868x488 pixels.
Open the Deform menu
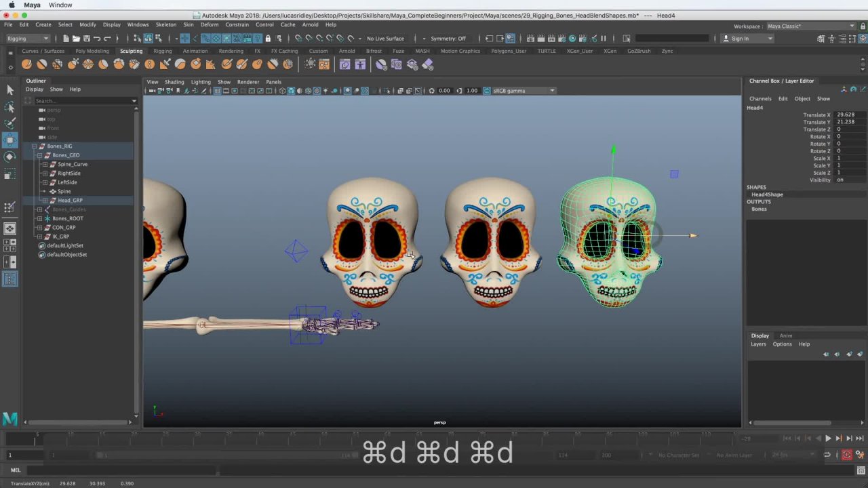[x=209, y=24]
